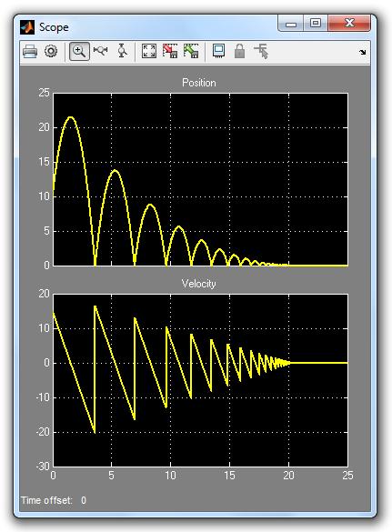The height and width of the screenshot is (532, 392).
Task: Click the Time offset label
Action: coord(46,500)
